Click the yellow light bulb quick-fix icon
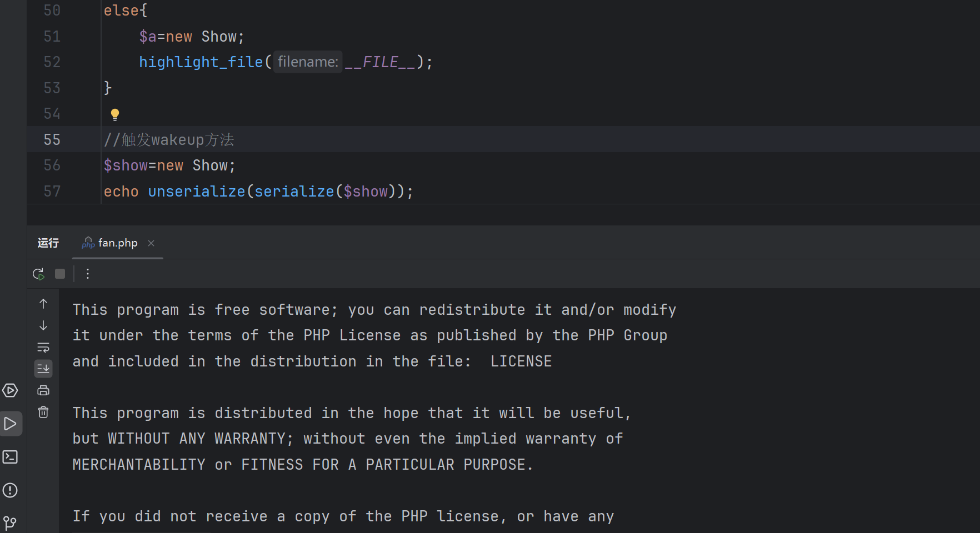 [x=115, y=114]
